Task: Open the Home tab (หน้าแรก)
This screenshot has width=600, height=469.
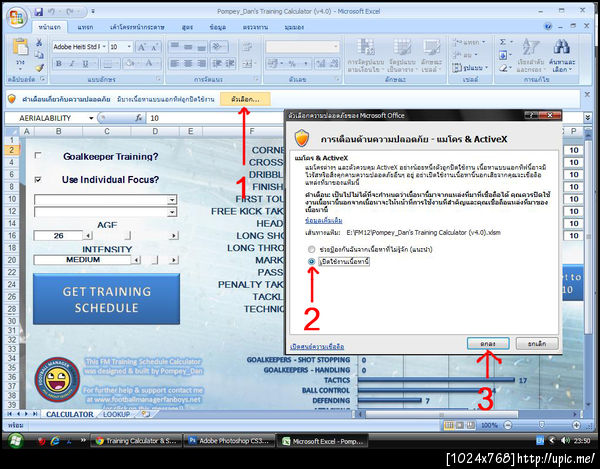Action: 49,27
